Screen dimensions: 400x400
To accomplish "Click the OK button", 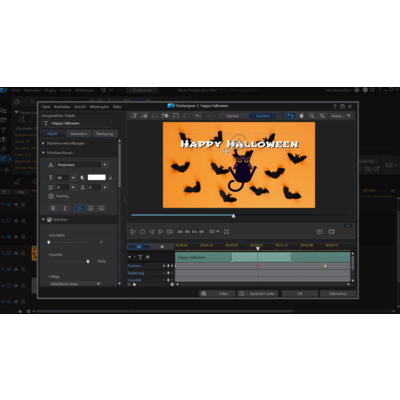I will click(x=300, y=294).
